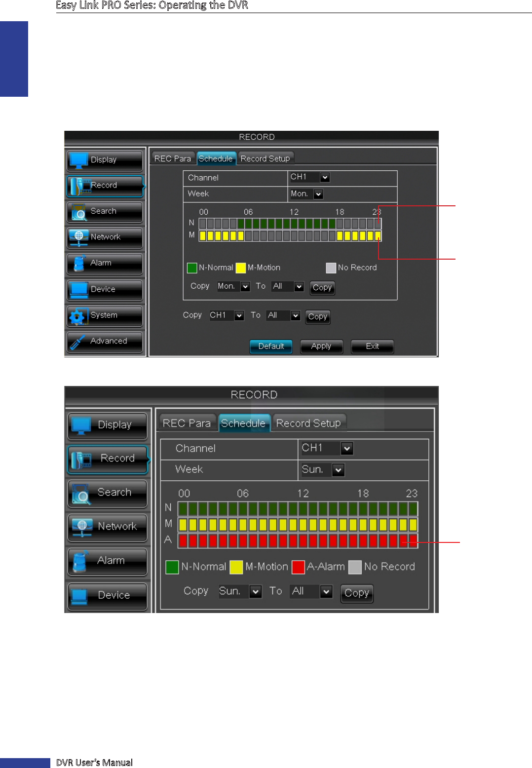The image size is (532, 768).
Task: Click Record film icon in lower RECORD window
Action: (x=82, y=460)
